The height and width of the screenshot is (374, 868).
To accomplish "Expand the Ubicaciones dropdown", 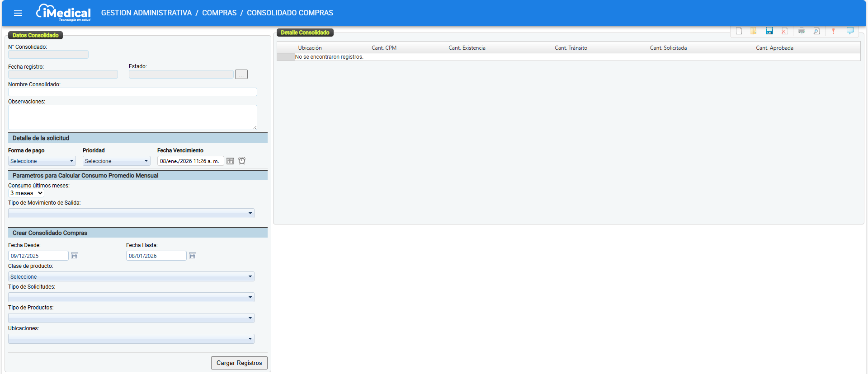I will [131, 339].
